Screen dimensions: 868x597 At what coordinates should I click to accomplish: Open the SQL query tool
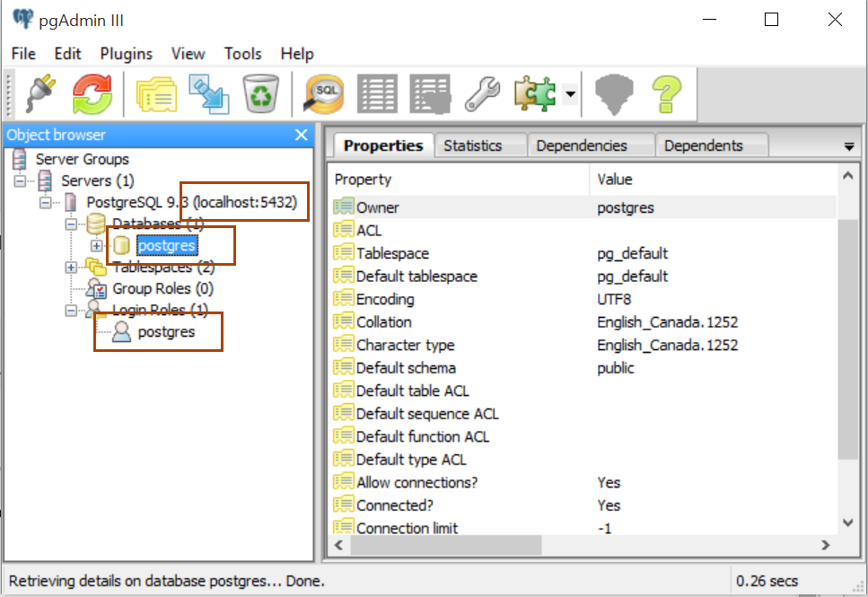coord(324,94)
